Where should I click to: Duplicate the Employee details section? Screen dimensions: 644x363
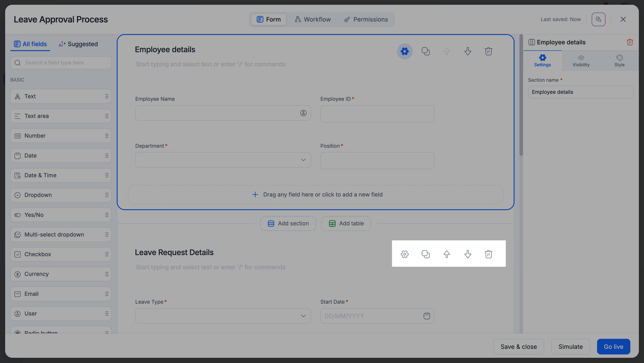coord(425,51)
